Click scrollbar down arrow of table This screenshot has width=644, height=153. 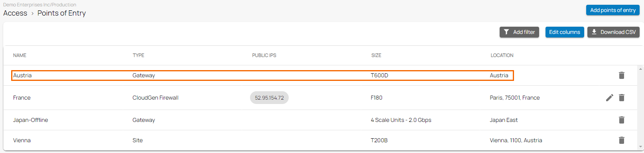(641, 147)
